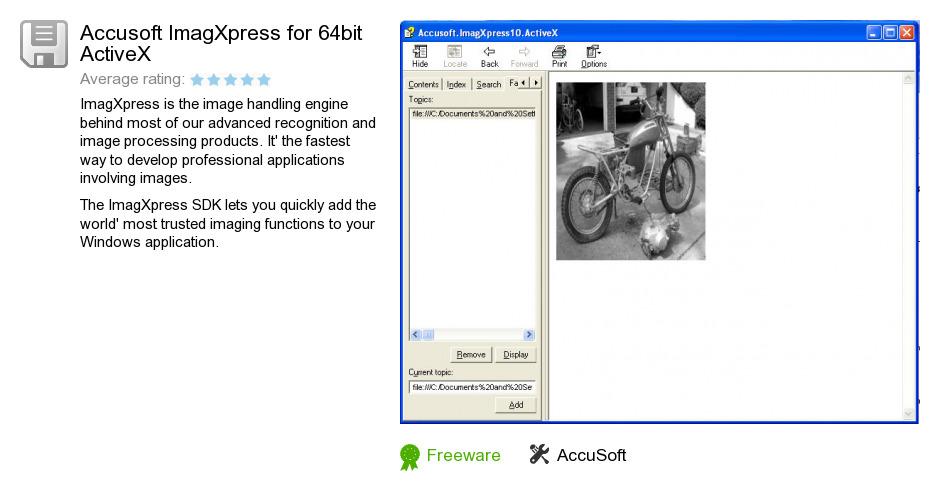
Task: Select the file:///C:/Documents topic in list
Action: [x=473, y=113]
